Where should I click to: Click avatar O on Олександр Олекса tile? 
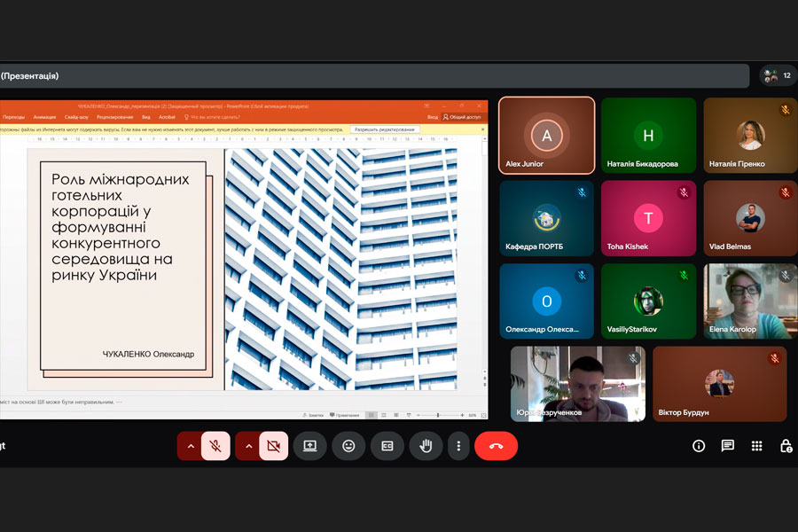click(x=546, y=301)
